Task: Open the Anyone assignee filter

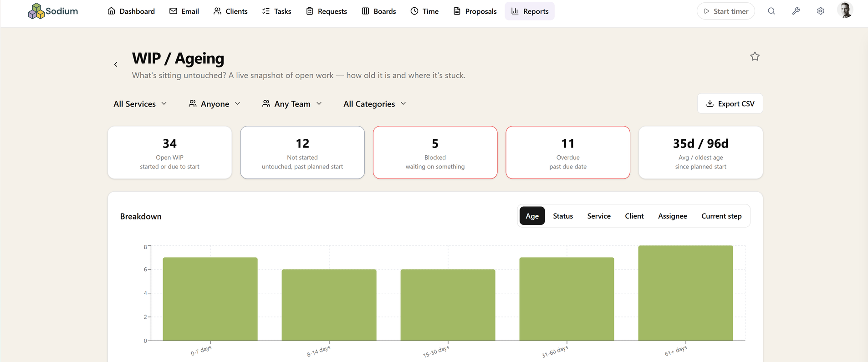Action: coord(214,104)
